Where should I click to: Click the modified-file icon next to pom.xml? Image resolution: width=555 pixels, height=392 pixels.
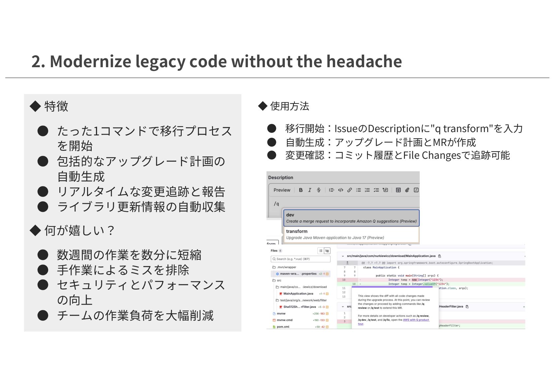point(327,327)
